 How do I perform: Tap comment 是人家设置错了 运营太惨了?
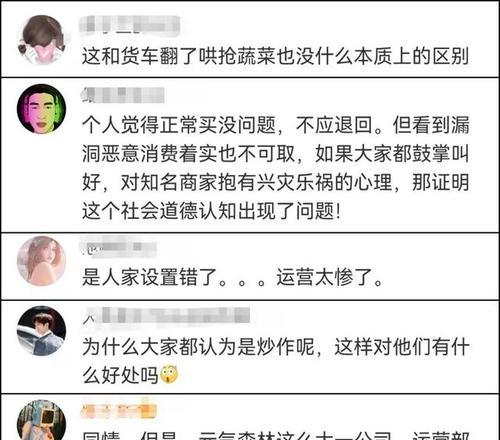coord(233,277)
